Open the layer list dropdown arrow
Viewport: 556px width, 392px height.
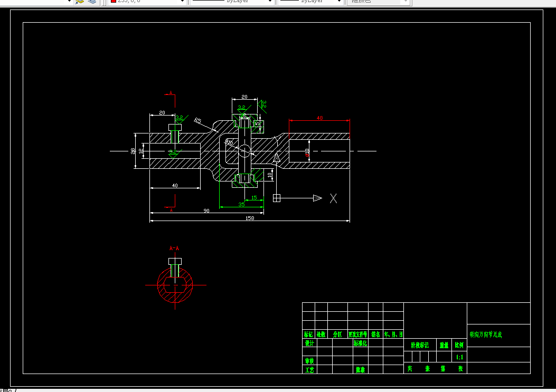point(70,2)
